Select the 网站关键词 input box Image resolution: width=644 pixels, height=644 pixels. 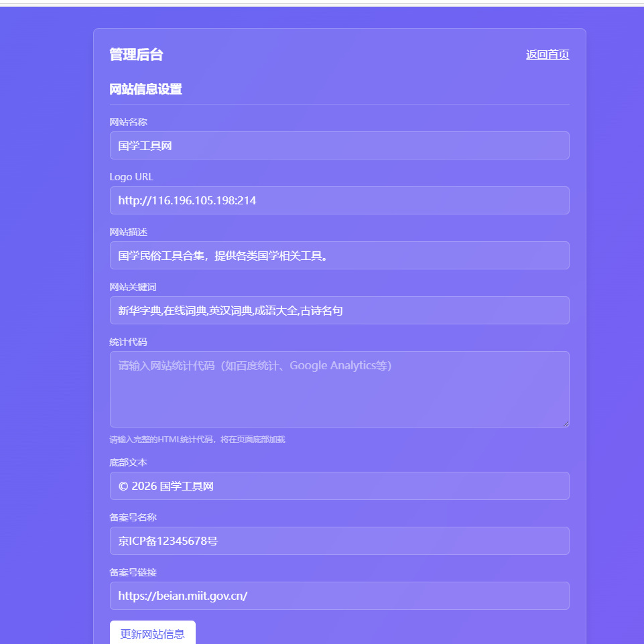coord(339,310)
